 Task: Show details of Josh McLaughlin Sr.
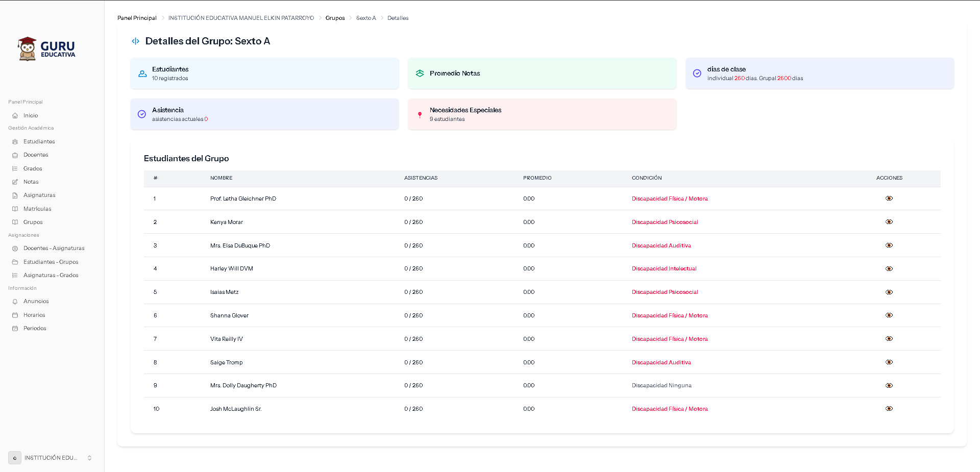(x=889, y=409)
